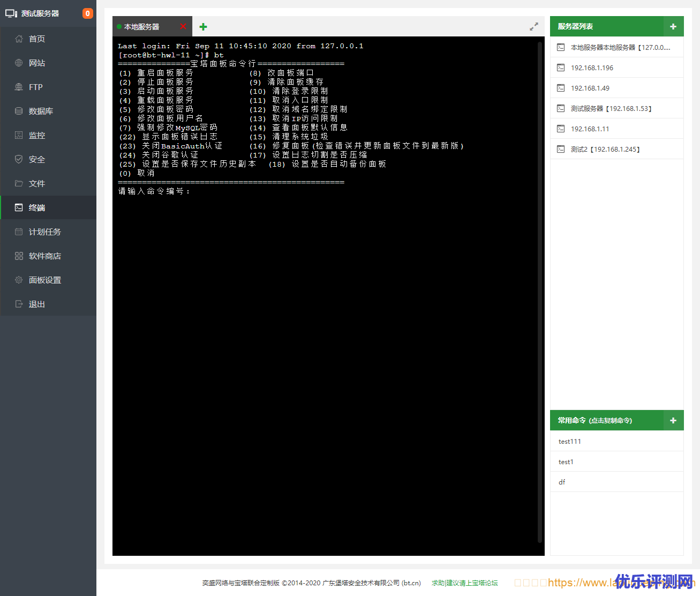The width and height of the screenshot is (700, 596).
Task: Click the orange notification badge
Action: (87, 13)
